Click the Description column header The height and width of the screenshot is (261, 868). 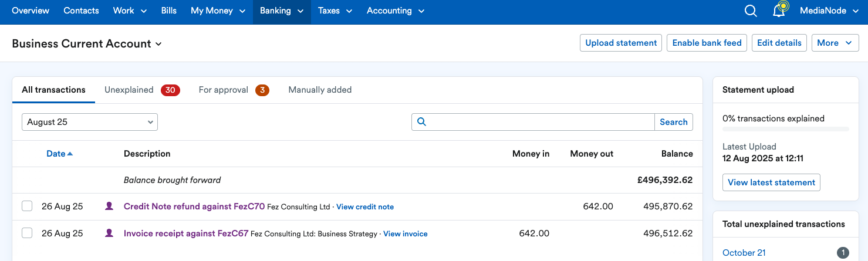[147, 154]
